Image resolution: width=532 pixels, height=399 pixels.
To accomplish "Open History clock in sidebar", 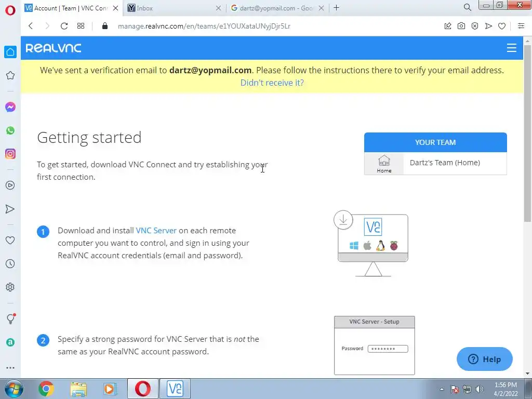I will [x=10, y=263].
